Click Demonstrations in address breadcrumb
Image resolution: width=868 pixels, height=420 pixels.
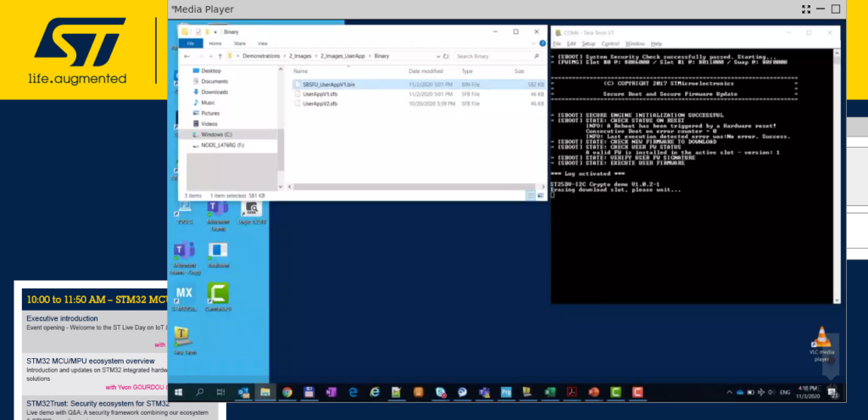pos(263,56)
